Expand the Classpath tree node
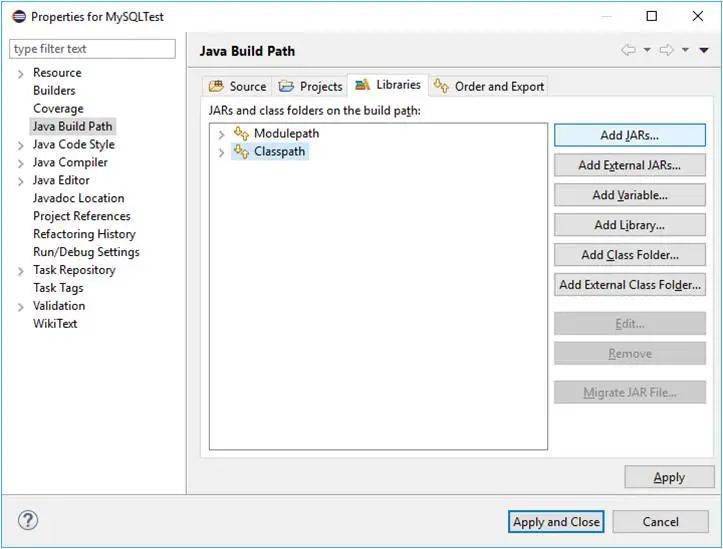The width and height of the screenshot is (723, 549). coord(221,153)
